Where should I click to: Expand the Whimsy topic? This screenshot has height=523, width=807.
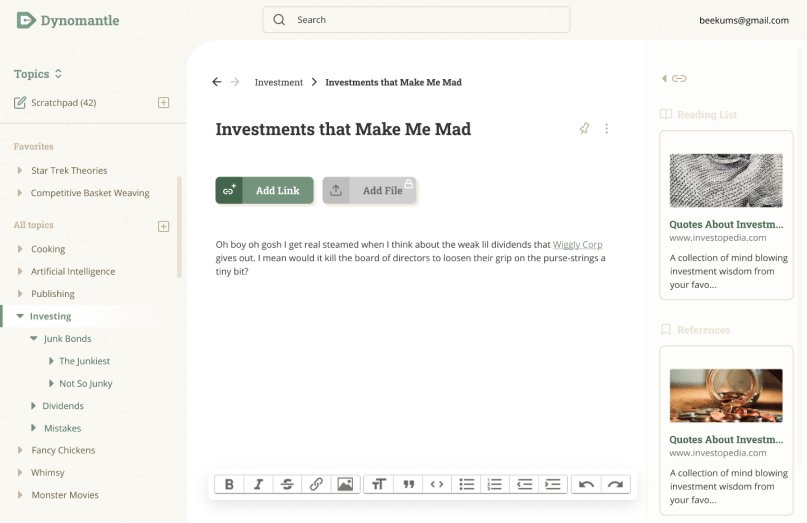click(x=20, y=472)
